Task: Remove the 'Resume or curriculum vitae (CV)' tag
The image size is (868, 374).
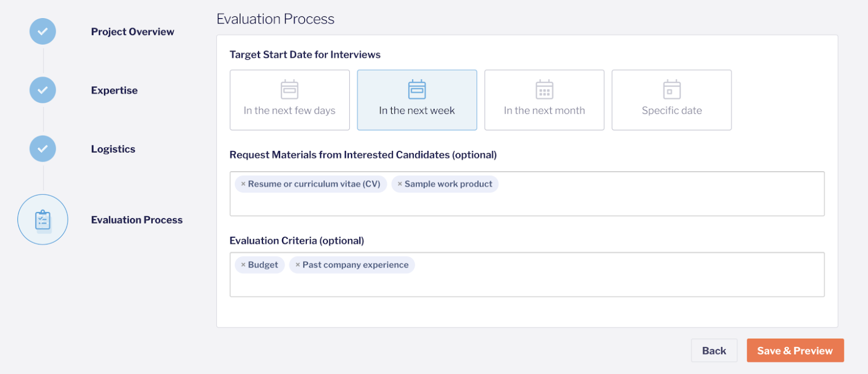Action: [x=243, y=184]
